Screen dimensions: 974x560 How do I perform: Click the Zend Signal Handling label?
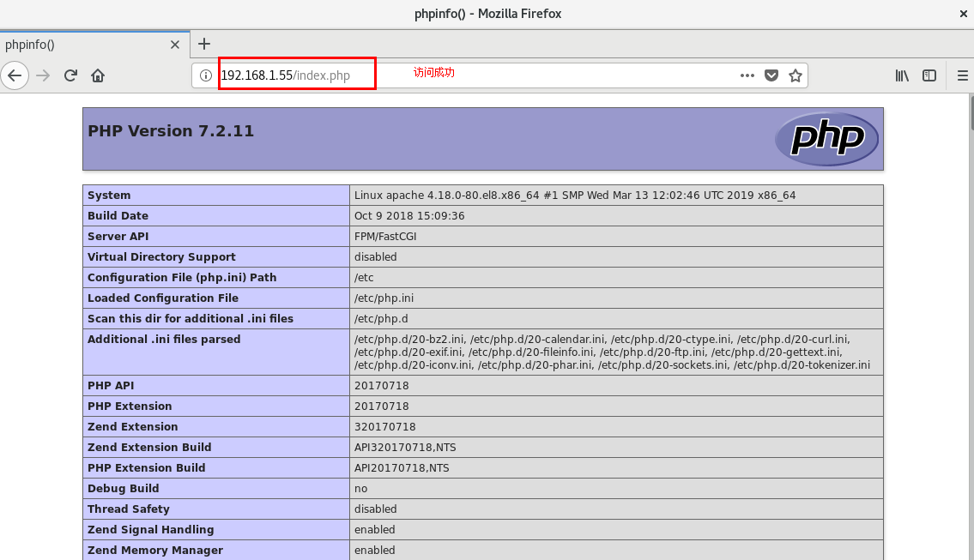point(151,529)
